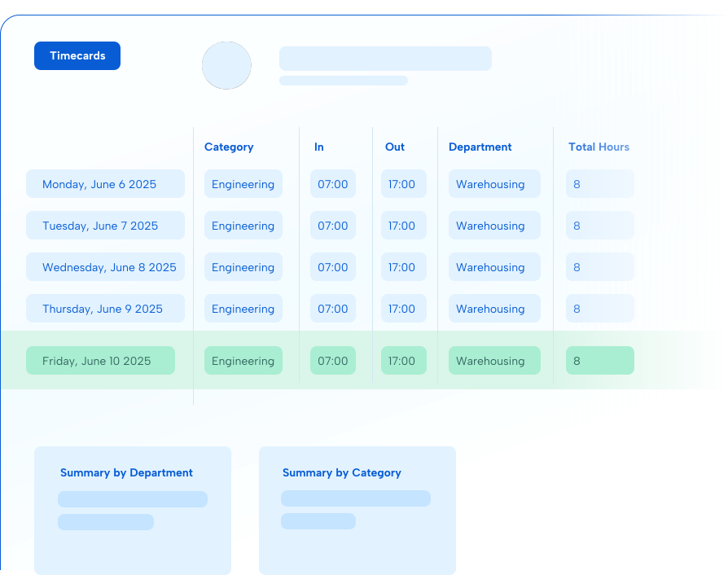
Task: Click total hours 8 for Wednesday
Action: coord(600,266)
